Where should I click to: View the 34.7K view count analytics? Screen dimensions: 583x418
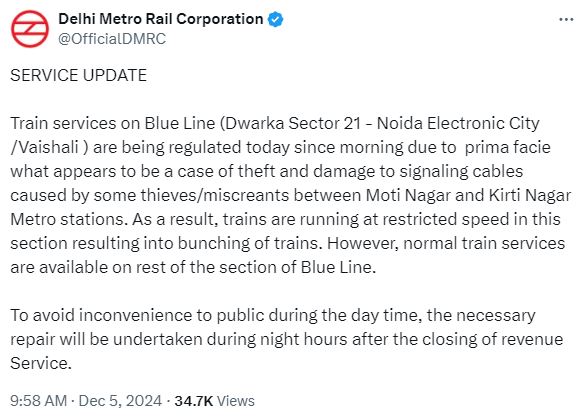click(x=194, y=401)
